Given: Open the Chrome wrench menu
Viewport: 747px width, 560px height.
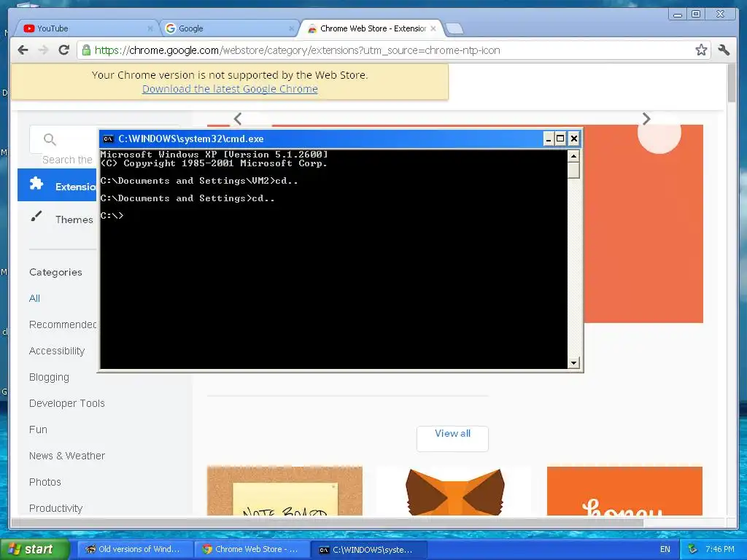Looking at the screenshot, I should click(724, 50).
